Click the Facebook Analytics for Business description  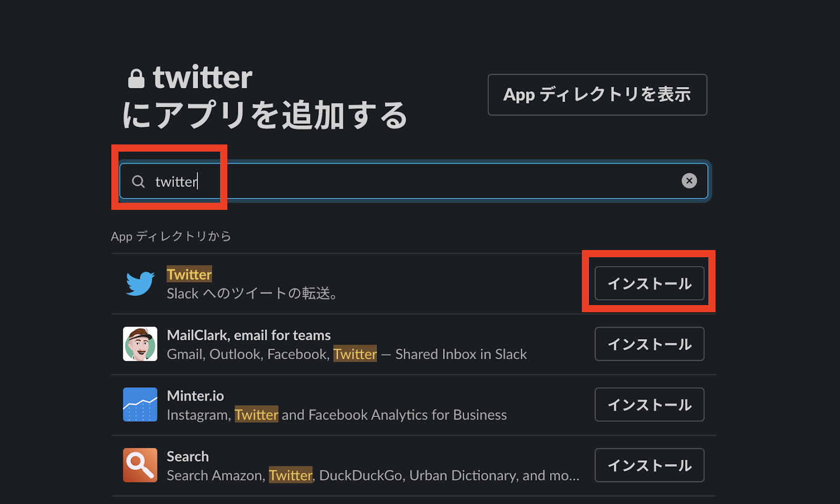337,415
